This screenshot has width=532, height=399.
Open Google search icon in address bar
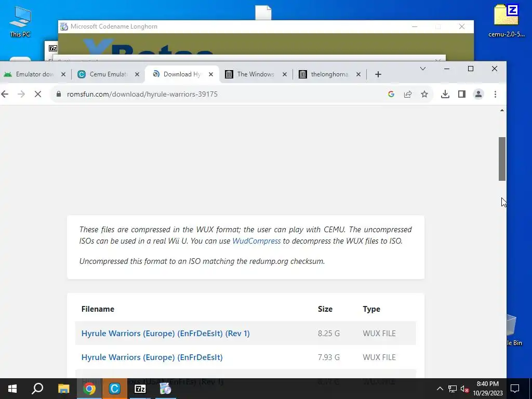click(x=391, y=94)
